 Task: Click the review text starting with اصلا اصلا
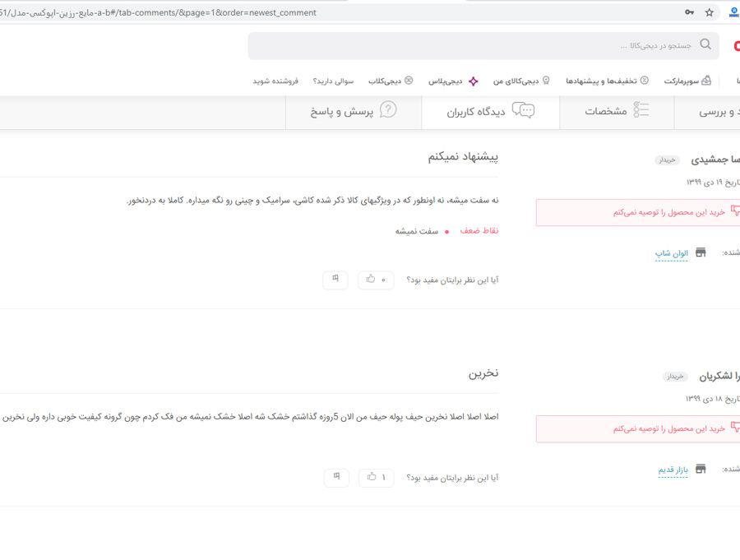click(251, 417)
